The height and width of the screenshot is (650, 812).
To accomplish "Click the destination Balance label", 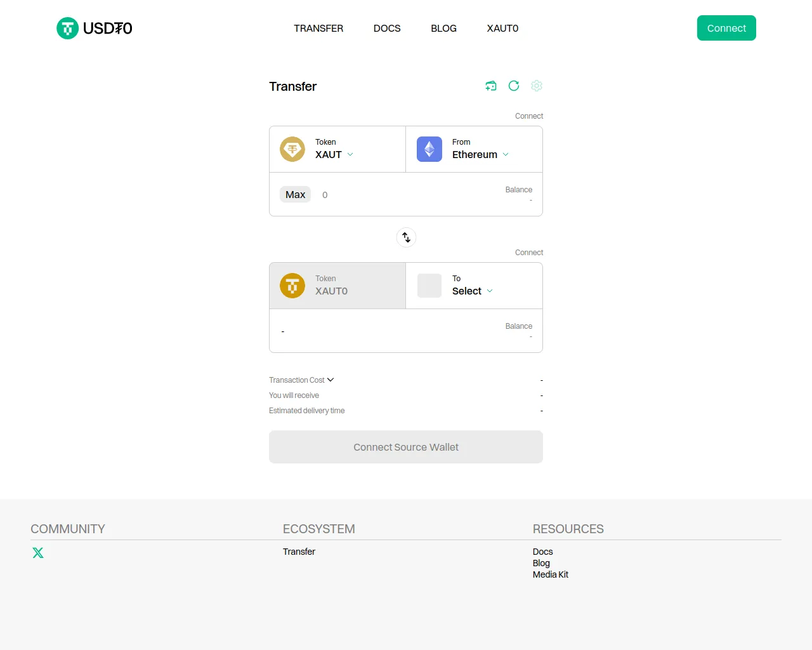I will tap(518, 326).
